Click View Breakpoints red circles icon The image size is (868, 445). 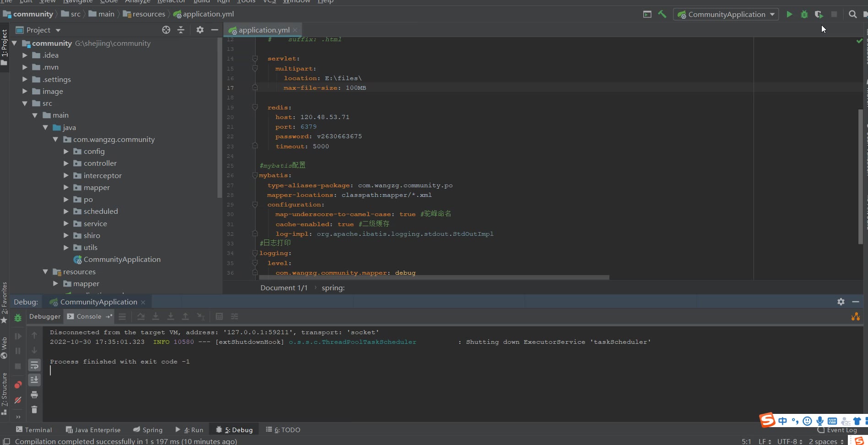coord(18,385)
